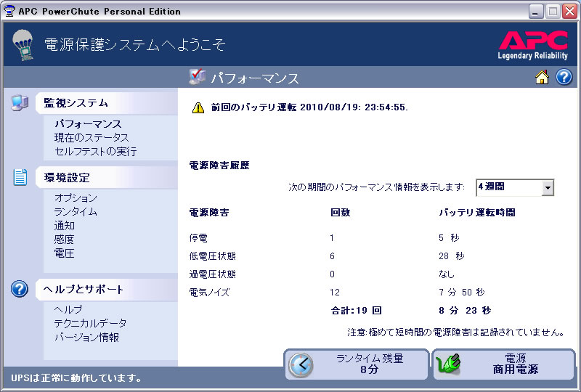
Task: Click the 環境設定 document icon
Action: coord(20,177)
